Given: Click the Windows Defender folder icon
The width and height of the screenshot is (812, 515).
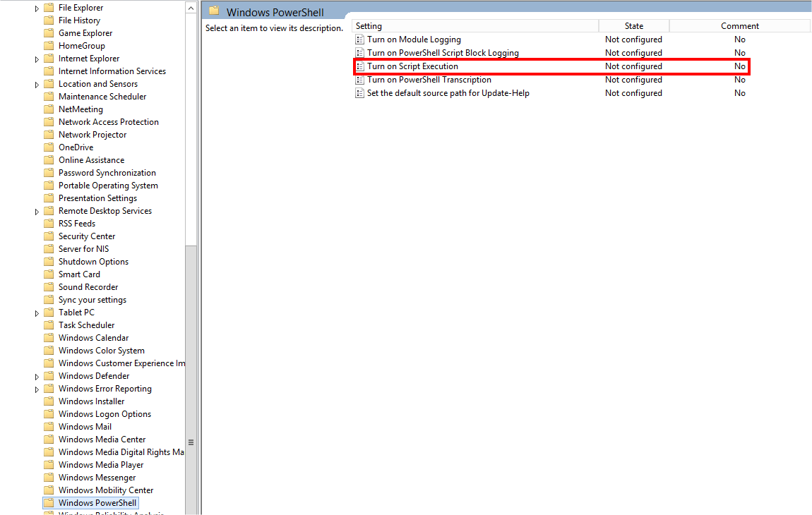Looking at the screenshot, I should 49,376.
